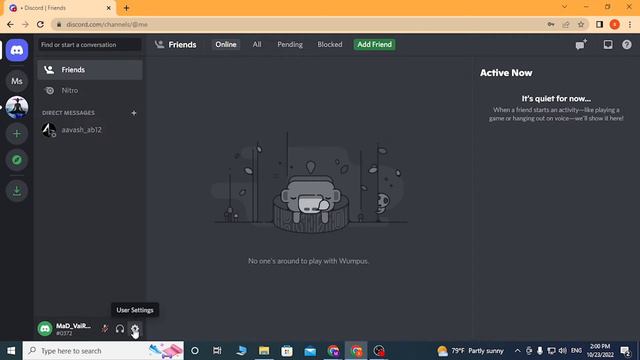This screenshot has height=360, width=640.
Task: Open Task View on taskbar
Action: [x=217, y=351]
